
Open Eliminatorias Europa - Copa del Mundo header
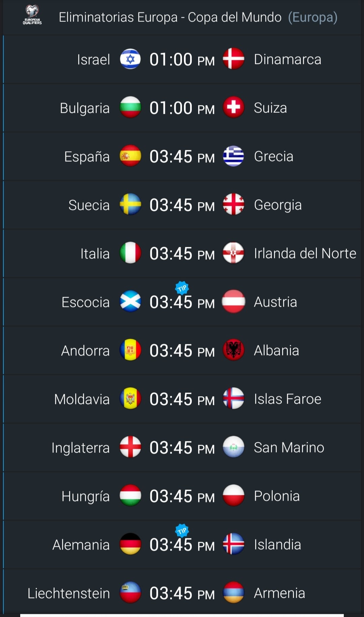pyautogui.click(x=198, y=17)
